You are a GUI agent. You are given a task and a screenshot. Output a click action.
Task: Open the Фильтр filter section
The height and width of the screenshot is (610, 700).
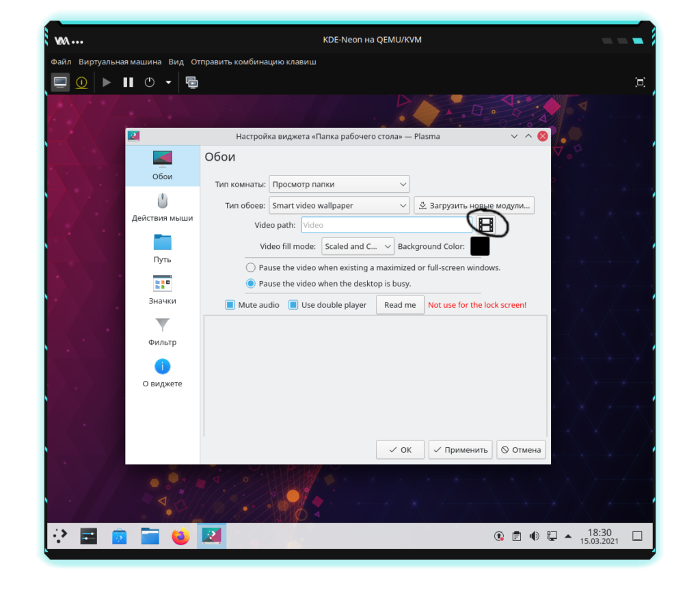tap(162, 332)
